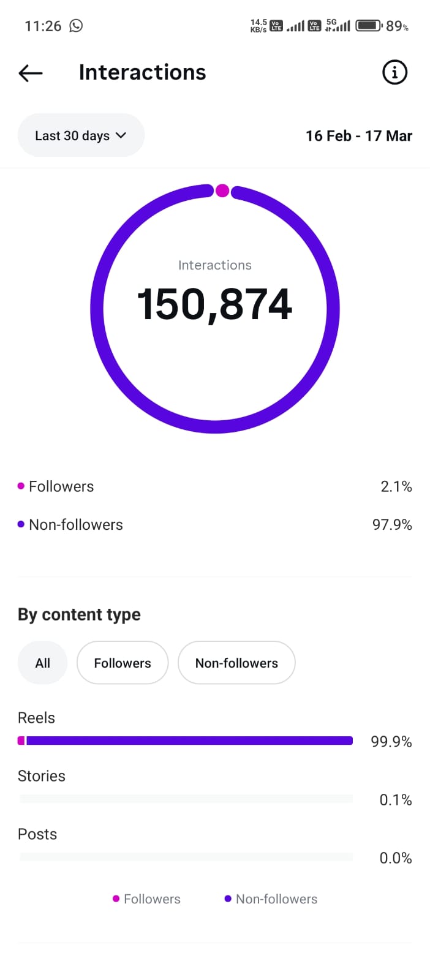The image size is (430, 980).
Task: Tap the pink dot on the donut chart
Action: coord(222,190)
